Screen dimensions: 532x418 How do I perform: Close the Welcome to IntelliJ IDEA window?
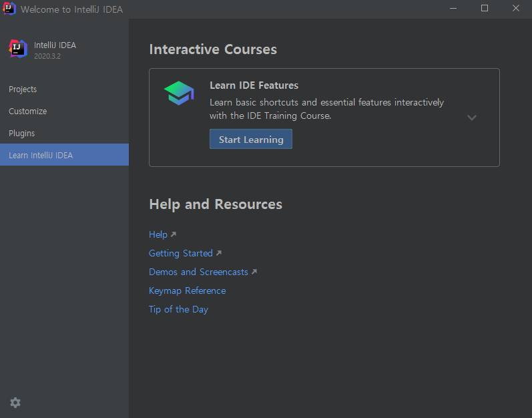[516, 9]
